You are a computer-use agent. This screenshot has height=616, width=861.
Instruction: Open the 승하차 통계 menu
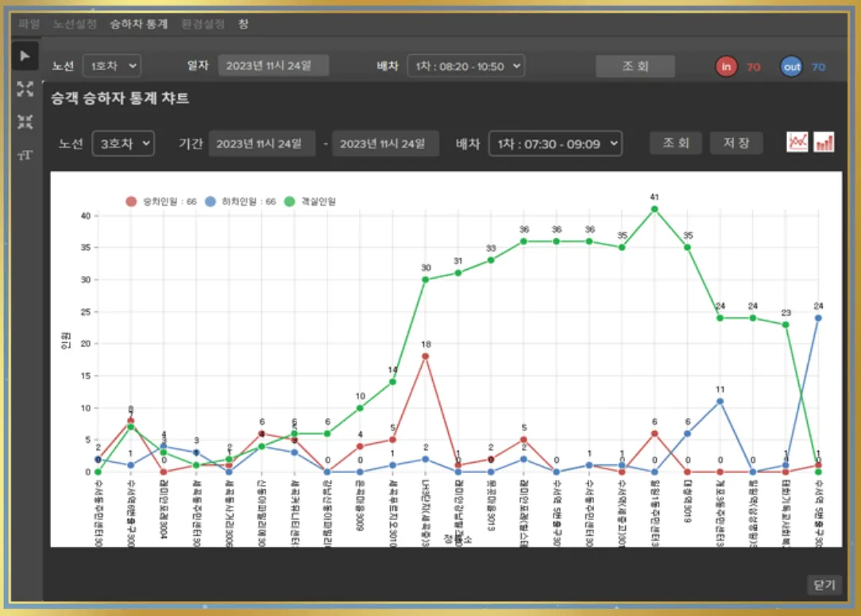click(139, 24)
